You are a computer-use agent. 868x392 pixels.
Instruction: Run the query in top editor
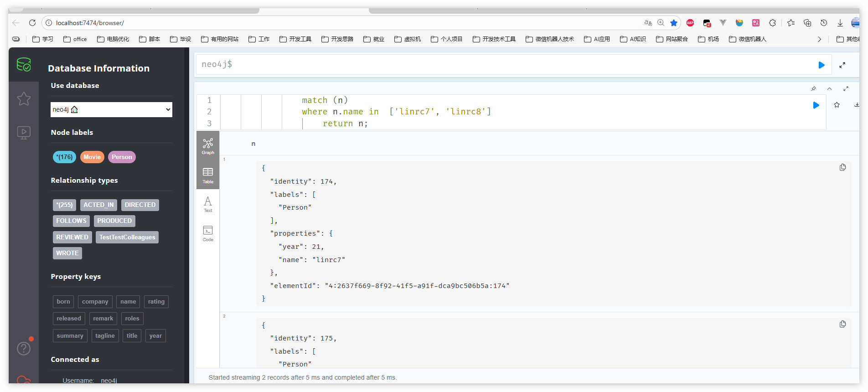(x=821, y=65)
